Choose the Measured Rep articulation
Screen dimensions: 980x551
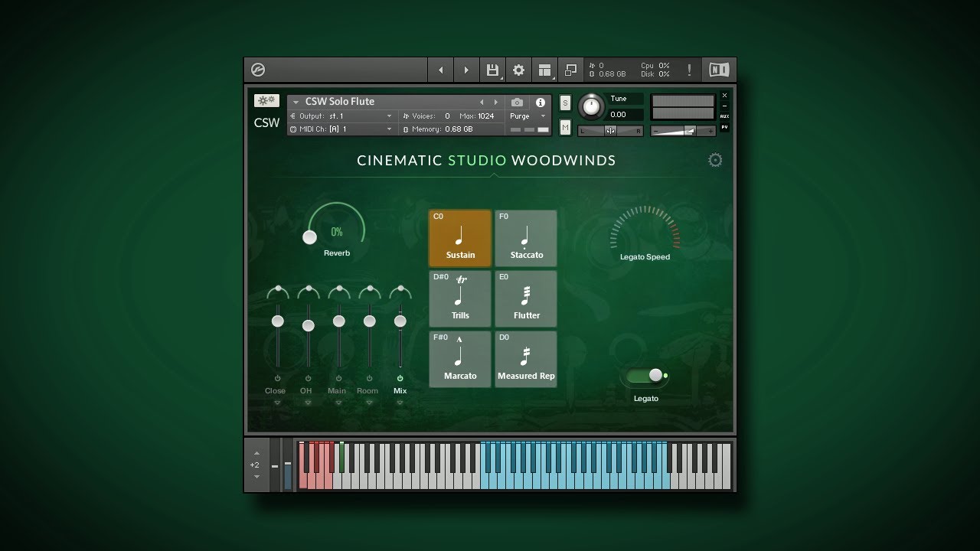click(x=526, y=359)
